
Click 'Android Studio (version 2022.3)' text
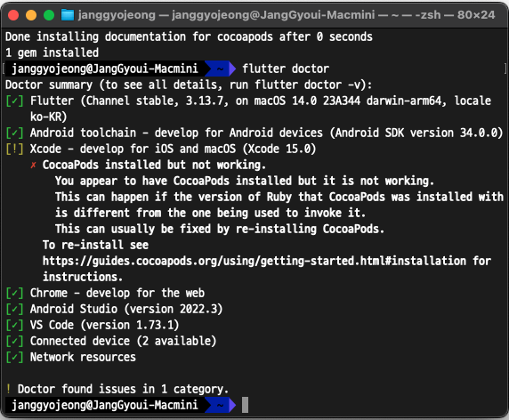coord(126,309)
